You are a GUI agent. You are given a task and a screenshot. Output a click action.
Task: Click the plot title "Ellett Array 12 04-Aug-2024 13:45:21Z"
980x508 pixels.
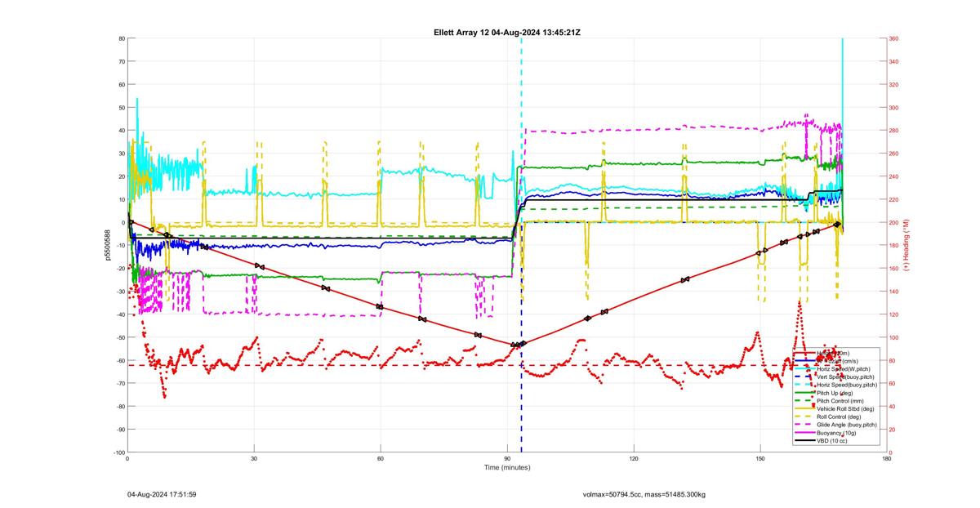[506, 32]
